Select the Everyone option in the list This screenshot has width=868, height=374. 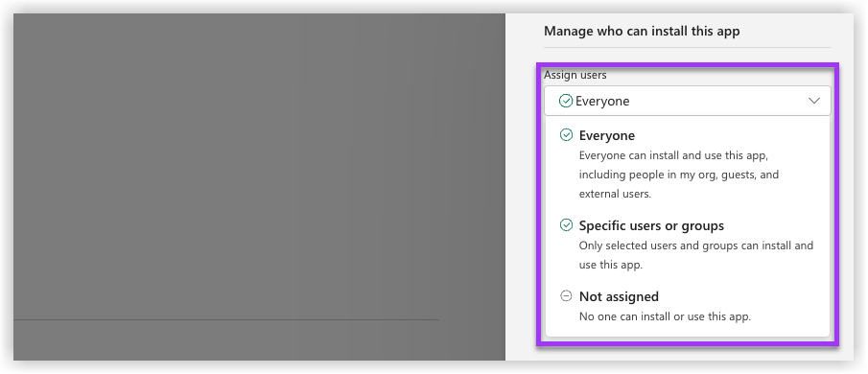(x=687, y=164)
